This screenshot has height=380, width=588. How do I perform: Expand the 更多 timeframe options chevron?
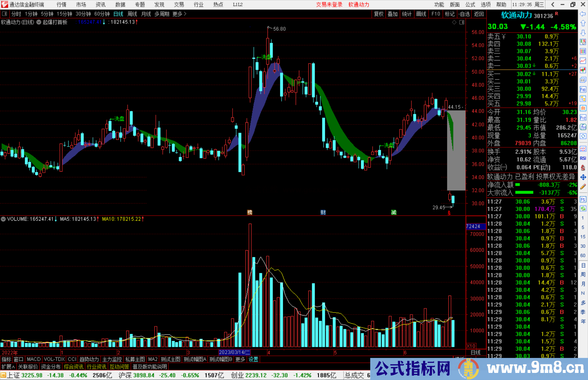click(x=185, y=14)
